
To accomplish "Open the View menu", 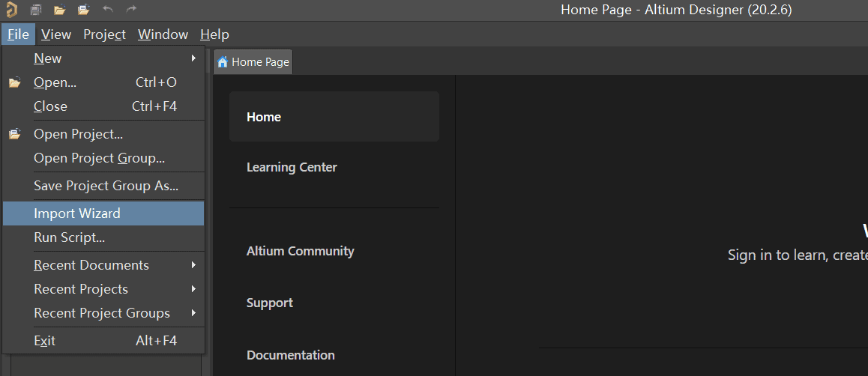I will 56,34.
